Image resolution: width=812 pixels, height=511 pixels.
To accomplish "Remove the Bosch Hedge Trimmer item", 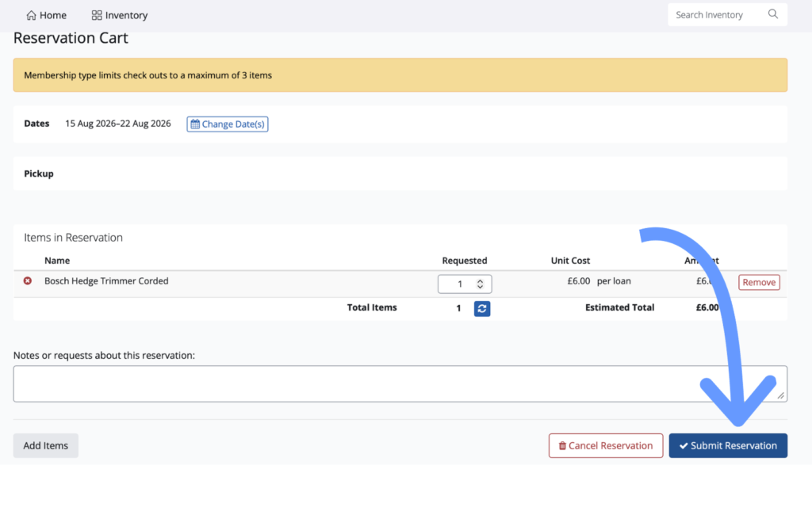I will coord(759,282).
